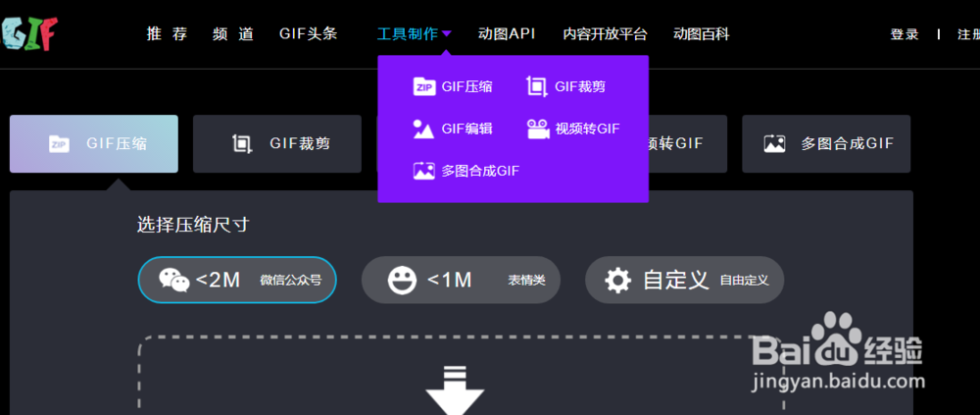Click the picture icon beside dropdown 多图合成GIF
The image size is (980, 415).
423,171
